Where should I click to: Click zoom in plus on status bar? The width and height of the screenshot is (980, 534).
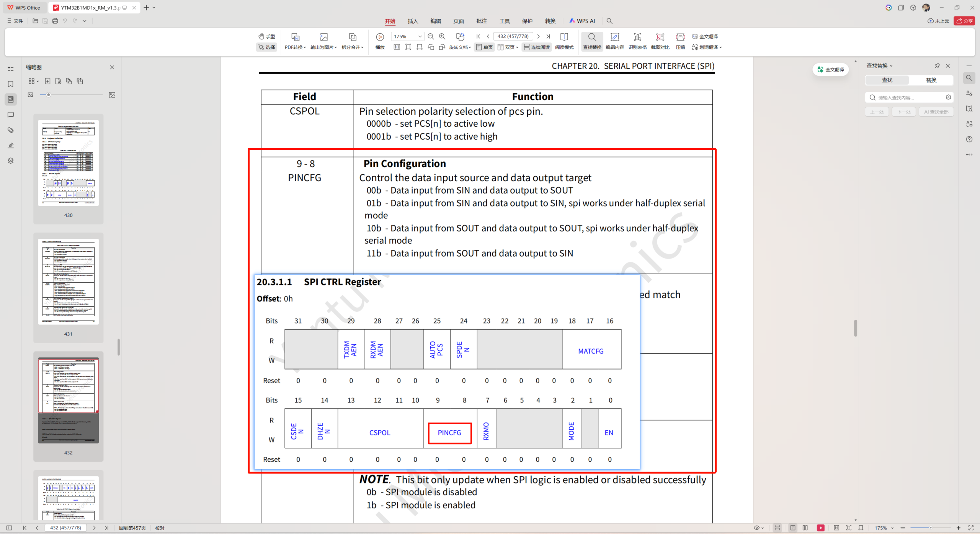tap(959, 528)
